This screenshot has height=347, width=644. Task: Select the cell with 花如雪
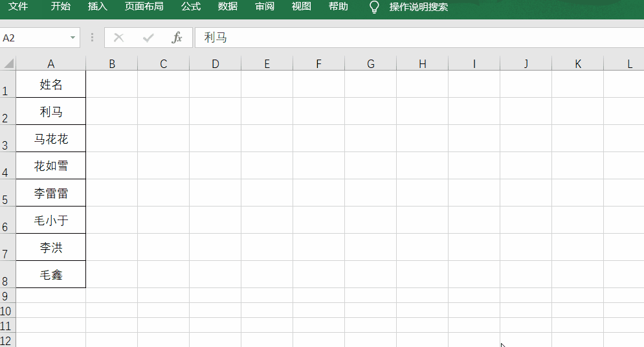point(51,166)
